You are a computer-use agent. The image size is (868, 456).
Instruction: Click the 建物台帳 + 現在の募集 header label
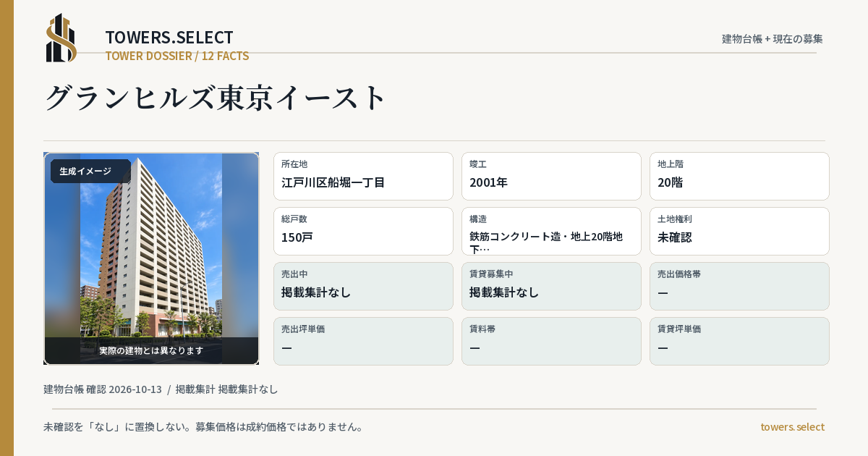click(x=773, y=38)
